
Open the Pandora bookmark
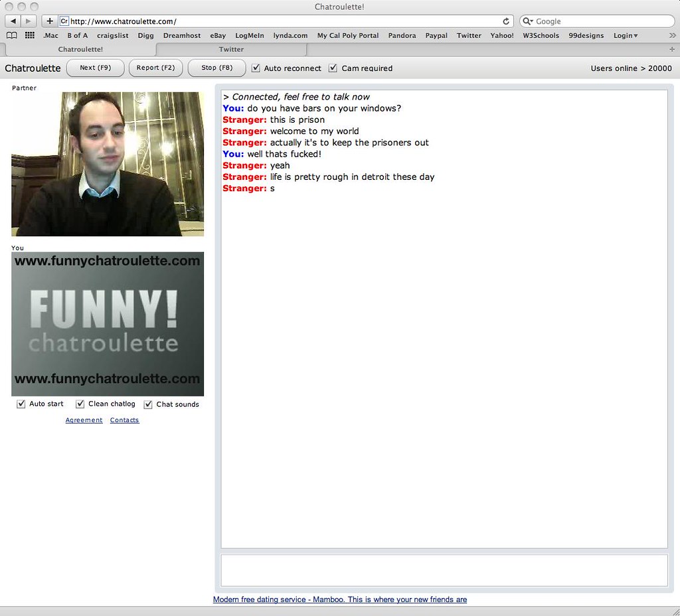pyautogui.click(x=402, y=35)
